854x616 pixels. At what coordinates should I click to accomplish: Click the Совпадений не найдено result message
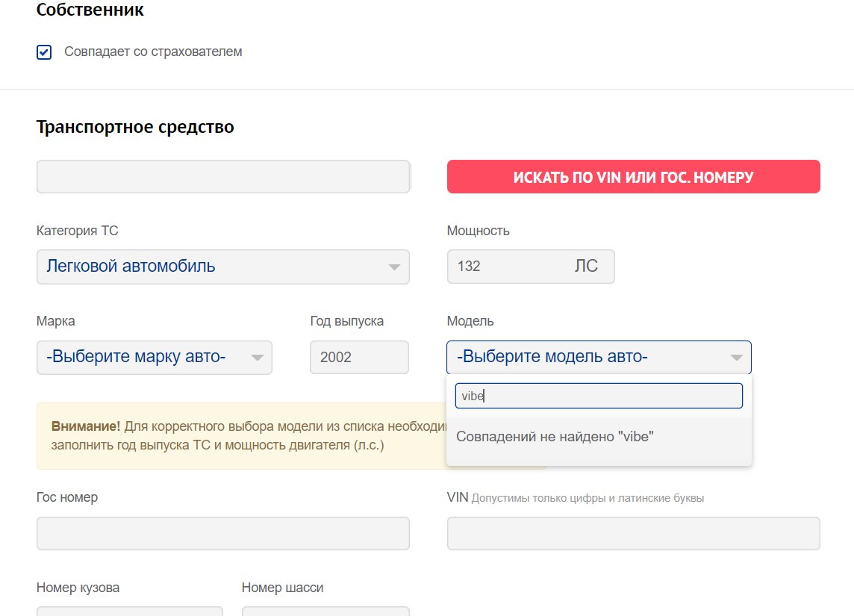click(x=555, y=437)
